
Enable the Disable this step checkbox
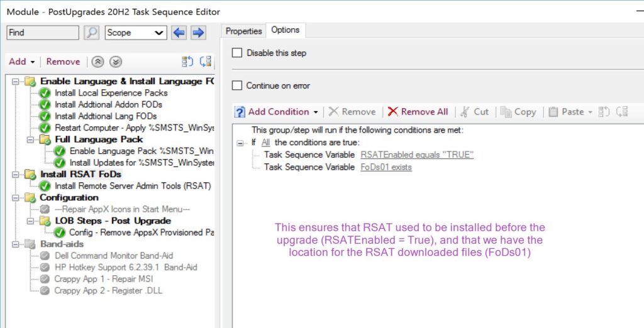tap(237, 53)
